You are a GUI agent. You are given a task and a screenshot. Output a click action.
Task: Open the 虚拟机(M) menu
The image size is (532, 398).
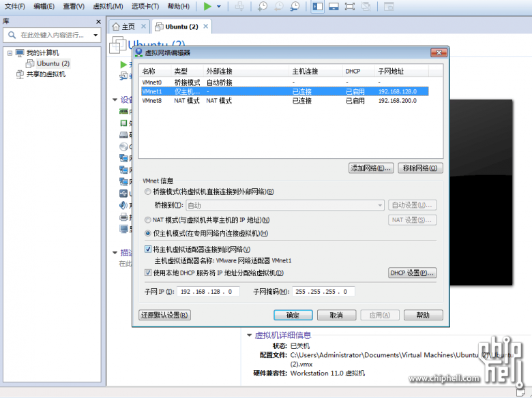108,6
